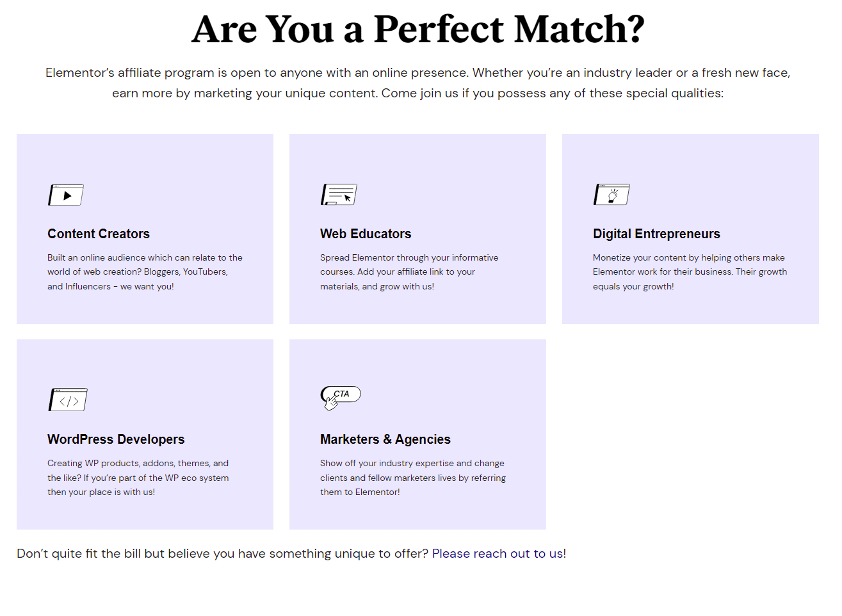Image resolution: width=842 pixels, height=616 pixels.
Task: Click the lightbulb Digital Entrepreneurs icon
Action: click(x=611, y=195)
